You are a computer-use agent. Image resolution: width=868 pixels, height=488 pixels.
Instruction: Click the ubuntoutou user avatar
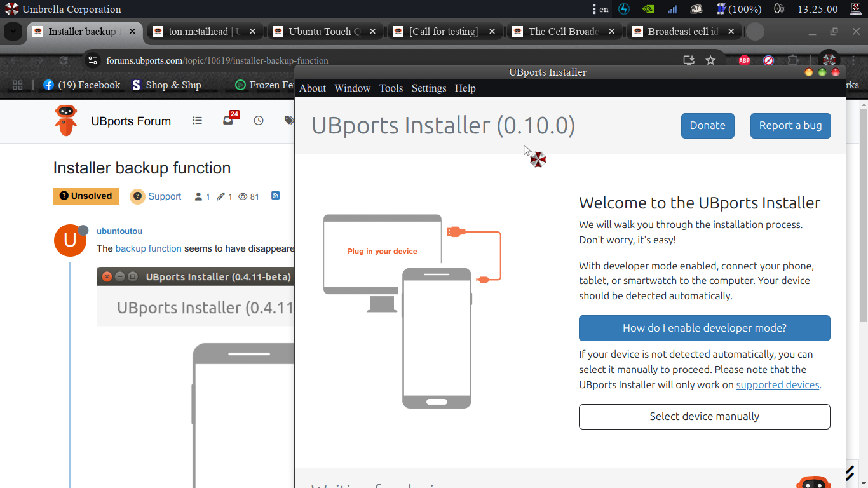[70, 240]
